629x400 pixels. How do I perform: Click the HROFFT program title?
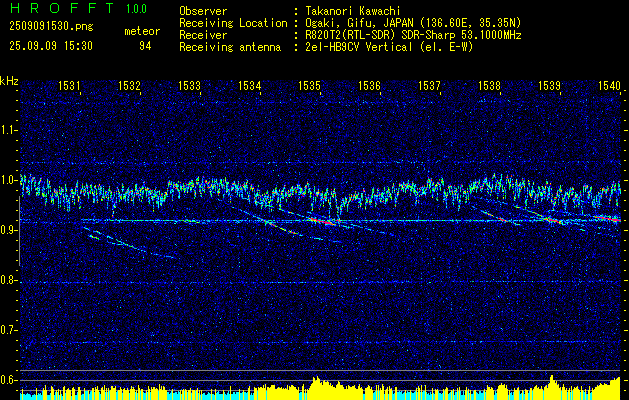[62, 8]
